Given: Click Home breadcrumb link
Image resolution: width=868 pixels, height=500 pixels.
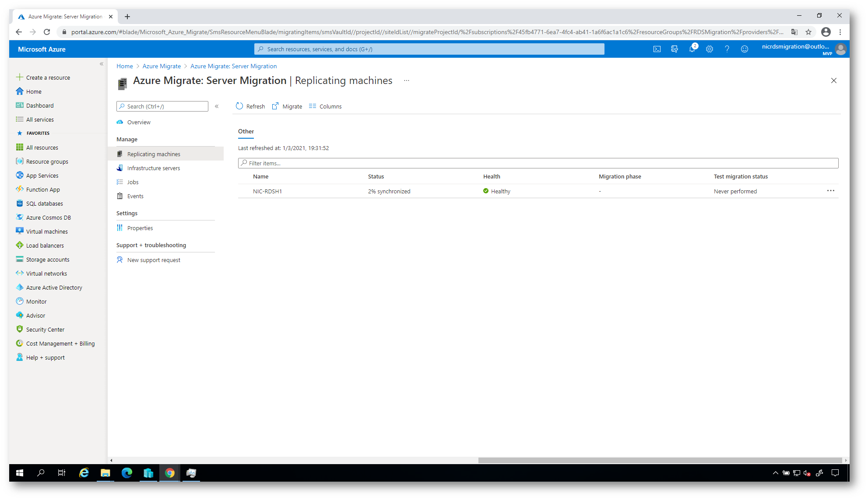Looking at the screenshot, I should tap(124, 66).
